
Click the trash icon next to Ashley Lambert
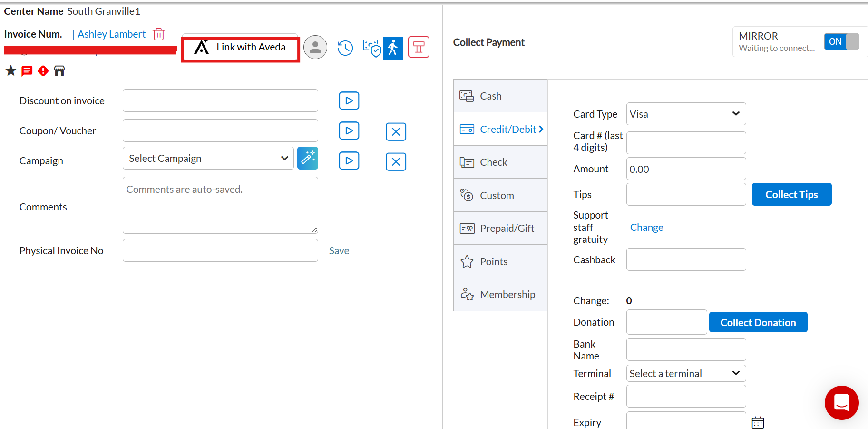(159, 34)
